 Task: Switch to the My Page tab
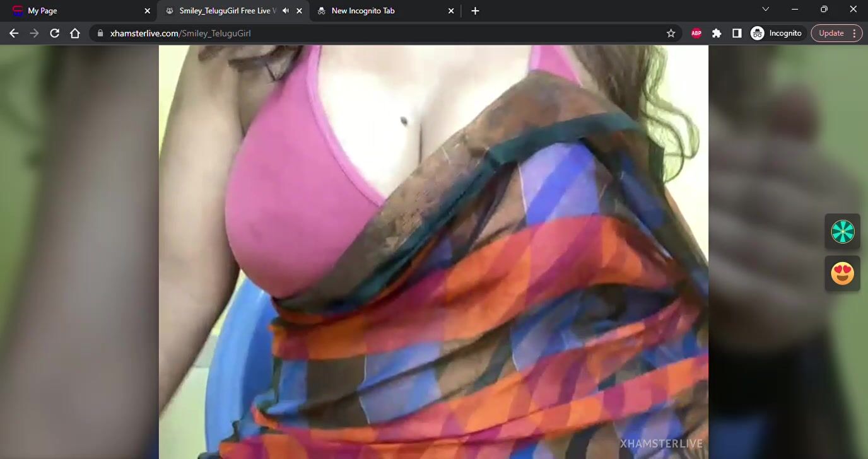tap(76, 11)
